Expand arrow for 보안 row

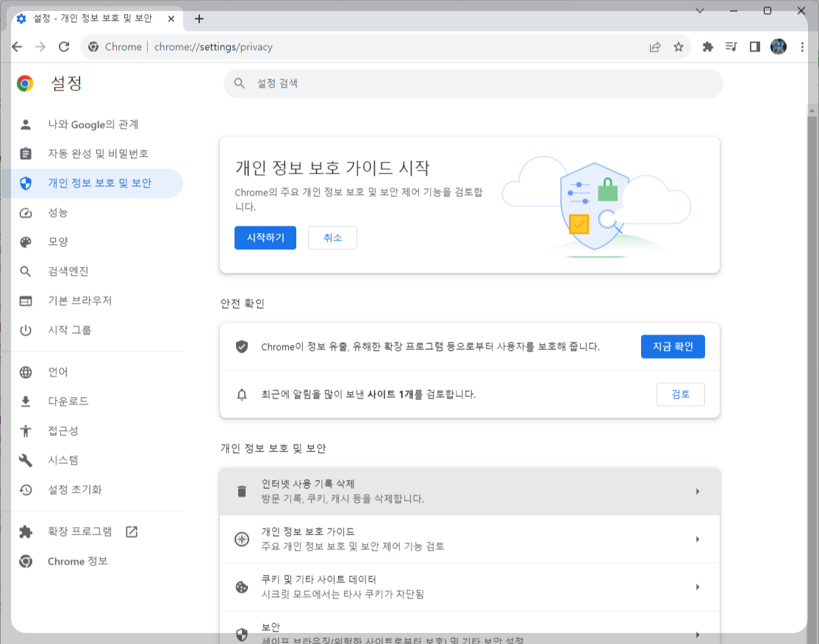697,634
